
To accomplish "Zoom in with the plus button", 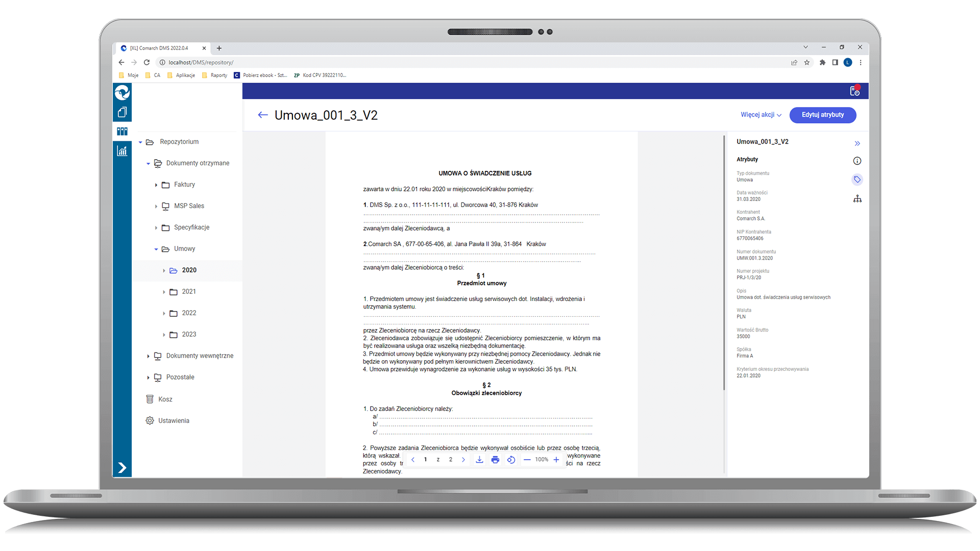I will pyautogui.click(x=556, y=460).
